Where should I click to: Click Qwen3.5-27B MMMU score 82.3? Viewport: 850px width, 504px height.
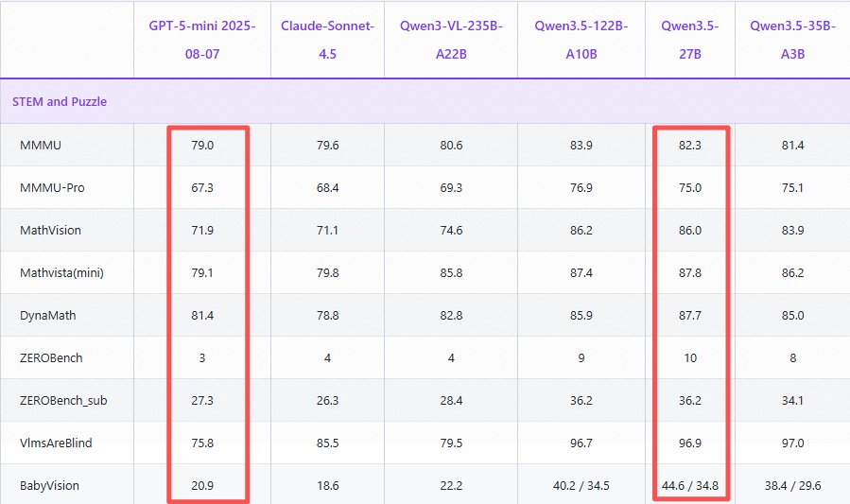(690, 146)
